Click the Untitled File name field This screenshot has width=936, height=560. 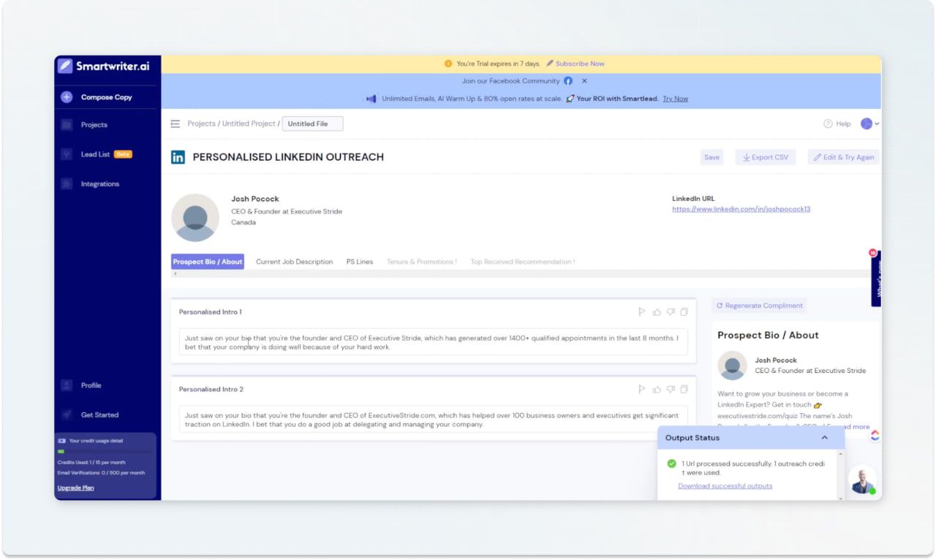312,124
